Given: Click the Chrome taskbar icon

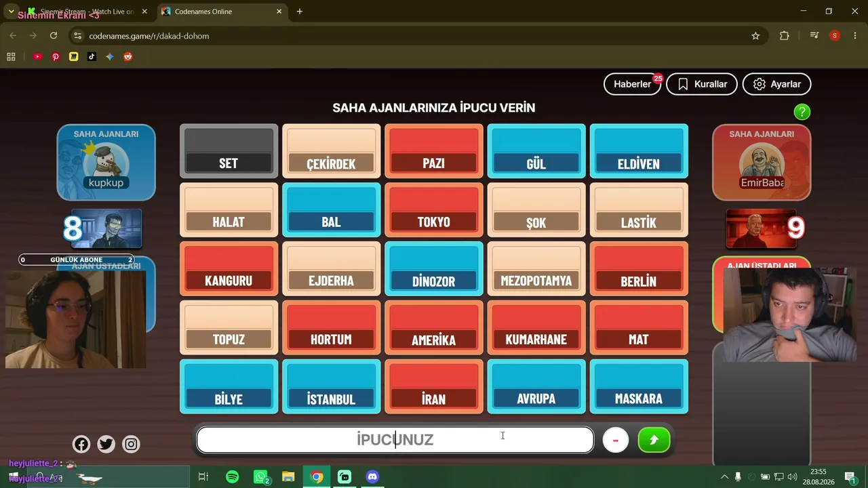Looking at the screenshot, I should pyautogui.click(x=317, y=477).
